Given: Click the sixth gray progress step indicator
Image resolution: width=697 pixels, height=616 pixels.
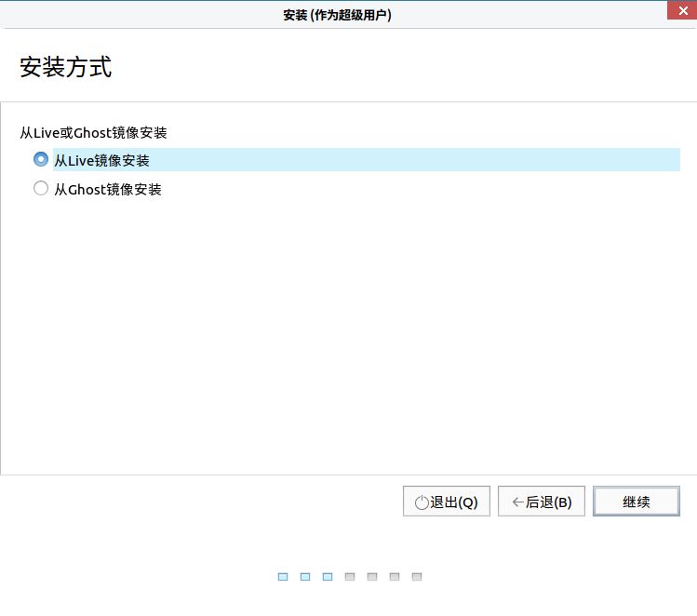Looking at the screenshot, I should click(x=395, y=576).
